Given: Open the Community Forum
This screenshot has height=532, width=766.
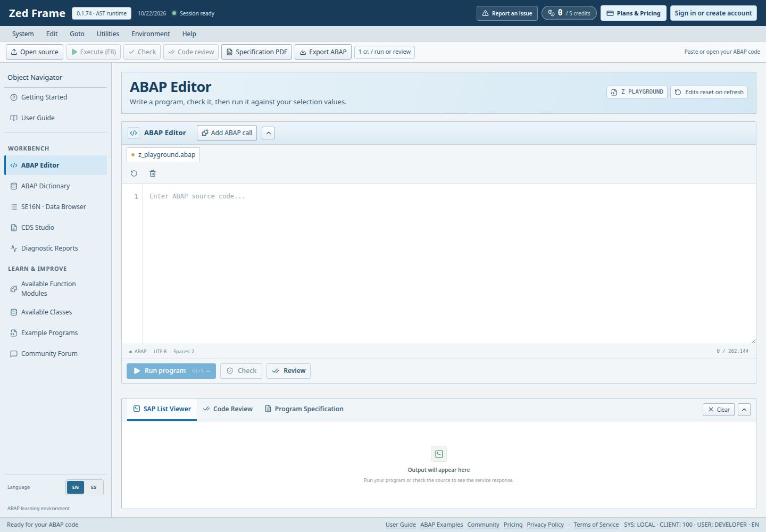Looking at the screenshot, I should tap(55, 354).
